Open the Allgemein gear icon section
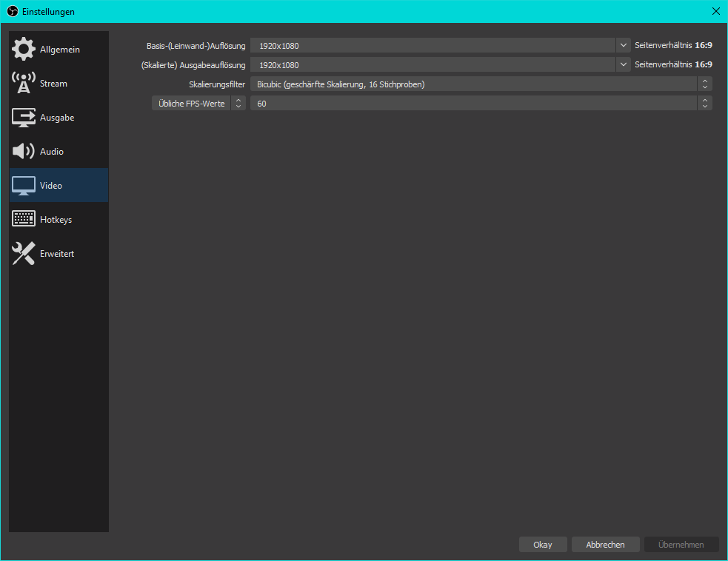Screen dimensions: 728x561 tap(23, 49)
